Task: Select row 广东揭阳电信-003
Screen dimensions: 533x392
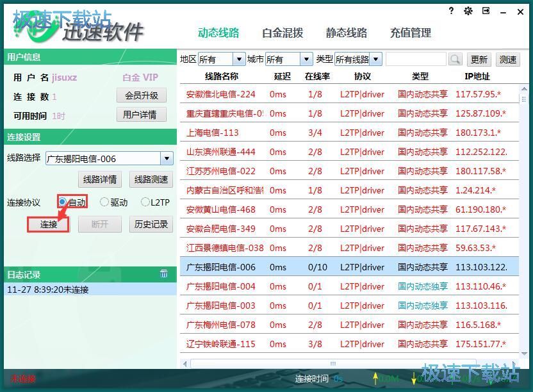Action: pyautogui.click(x=349, y=306)
